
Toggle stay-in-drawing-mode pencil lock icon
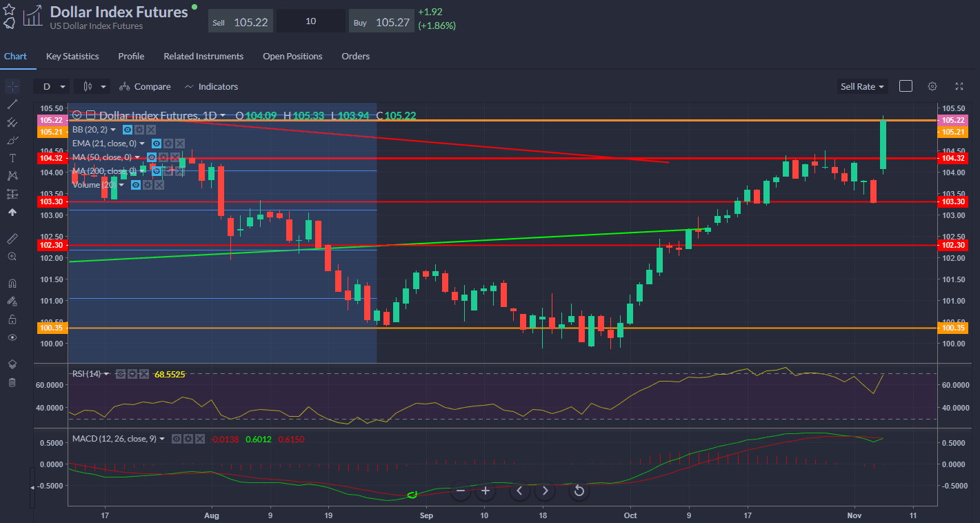tap(12, 301)
